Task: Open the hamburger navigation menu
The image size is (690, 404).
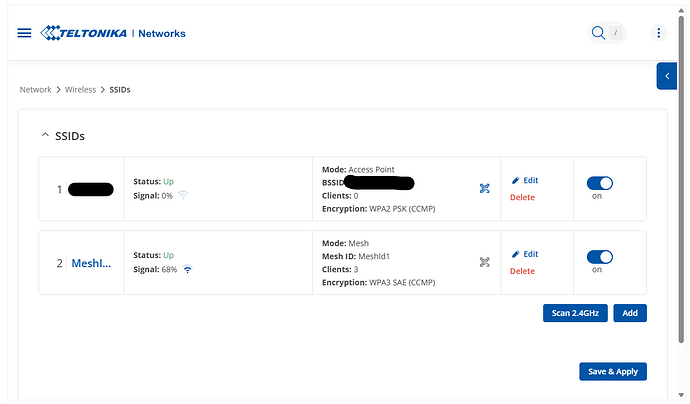Action: click(24, 33)
